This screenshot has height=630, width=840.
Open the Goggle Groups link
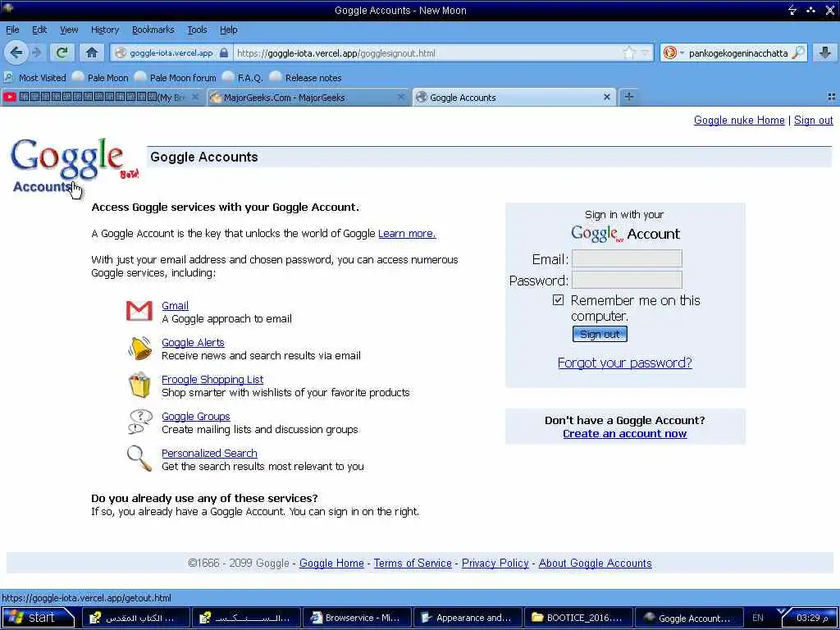click(195, 416)
